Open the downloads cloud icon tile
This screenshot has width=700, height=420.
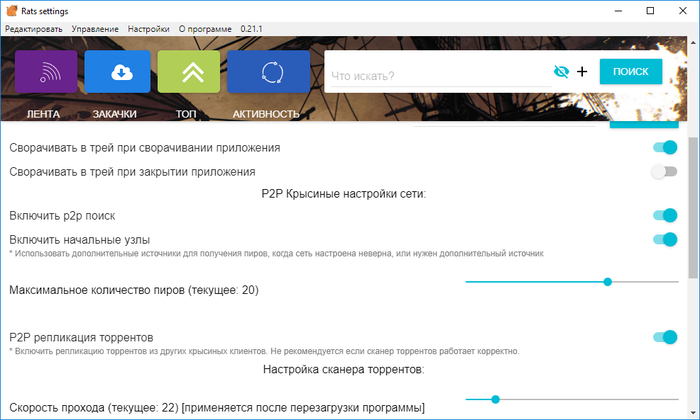pos(117,72)
